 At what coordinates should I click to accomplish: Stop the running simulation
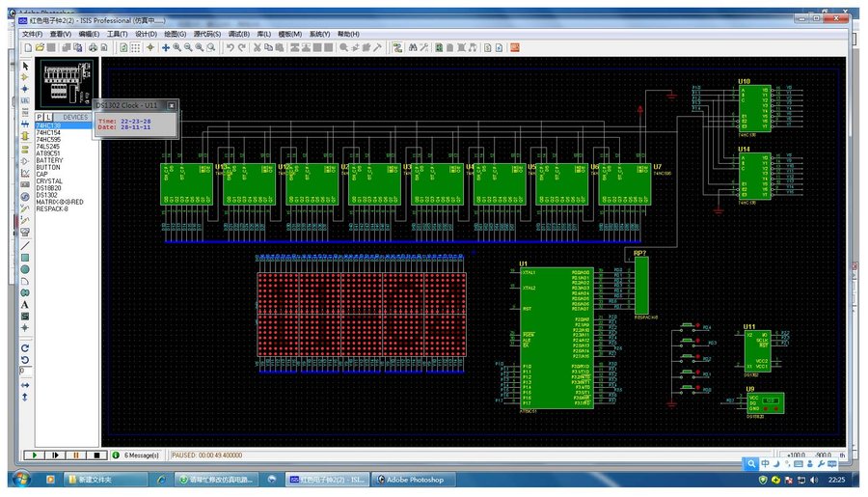click(96, 454)
